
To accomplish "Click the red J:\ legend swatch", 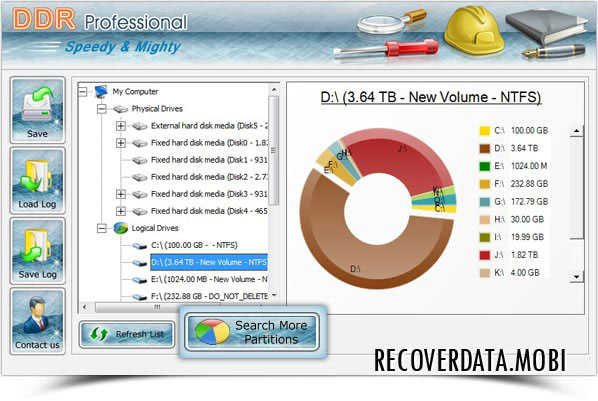I will [x=484, y=255].
